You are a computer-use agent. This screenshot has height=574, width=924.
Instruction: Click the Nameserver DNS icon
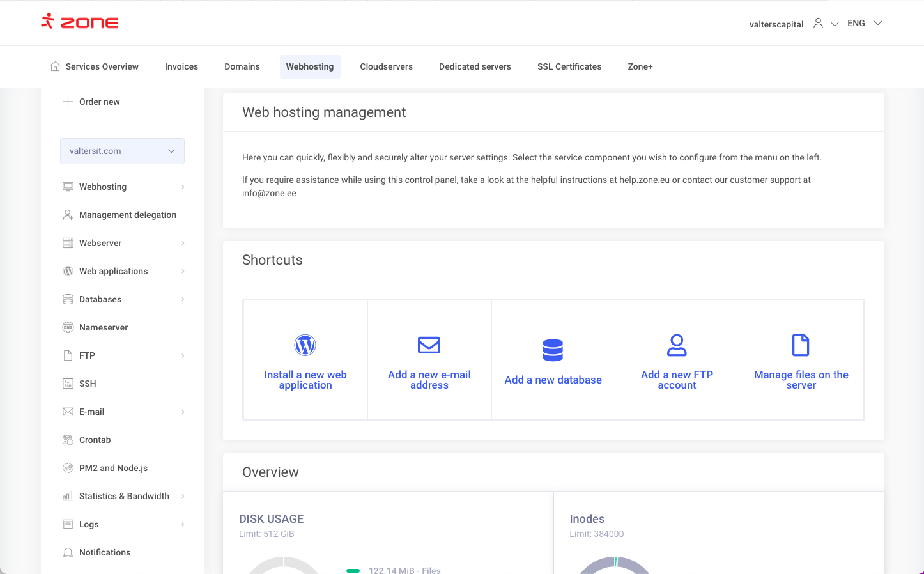click(68, 327)
